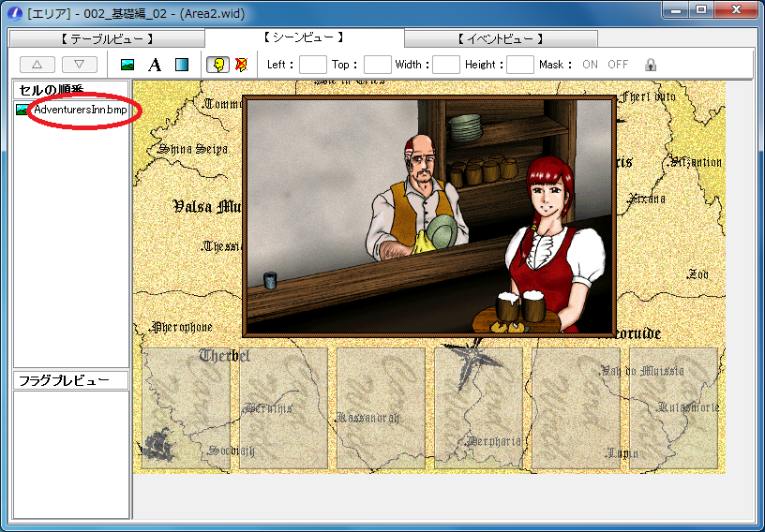765x532 pixels.
Task: Click the card slot over Kulasmorle
Action: [x=674, y=408]
